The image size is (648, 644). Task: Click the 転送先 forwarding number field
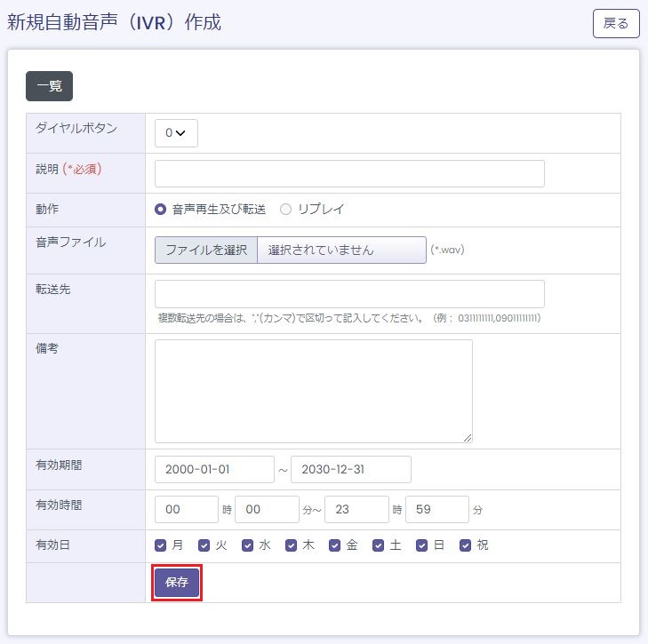[x=349, y=294]
